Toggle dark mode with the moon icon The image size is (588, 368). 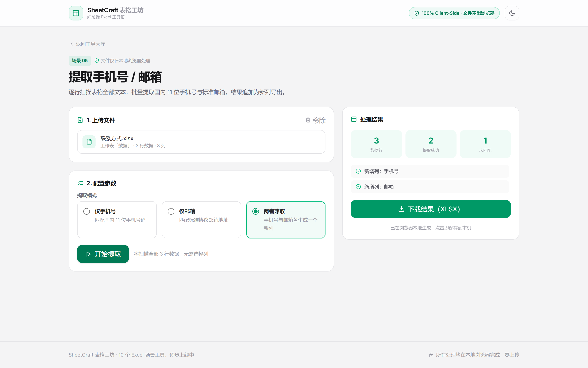pos(512,13)
